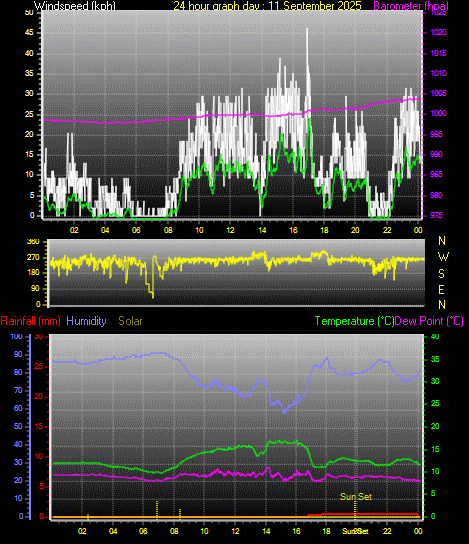Viewport: 469px width, 544px height.
Task: Click 180 on the wind direction axis
Action: click(33, 273)
